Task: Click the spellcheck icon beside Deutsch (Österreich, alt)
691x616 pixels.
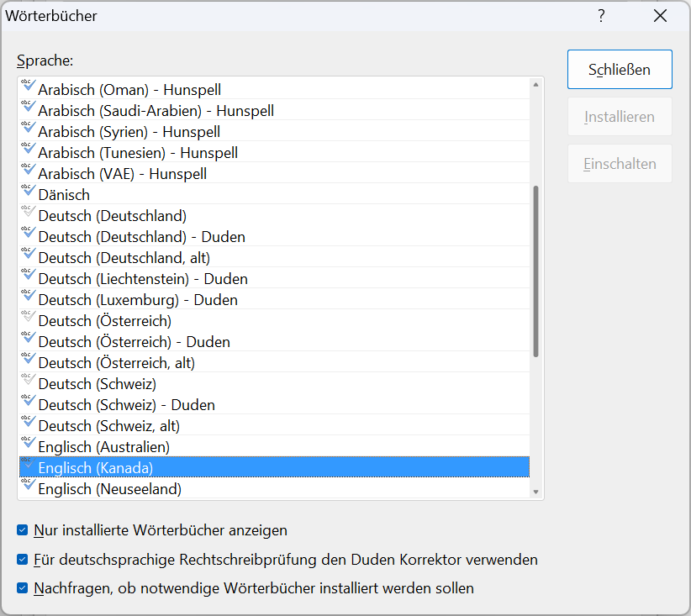Action: point(28,358)
